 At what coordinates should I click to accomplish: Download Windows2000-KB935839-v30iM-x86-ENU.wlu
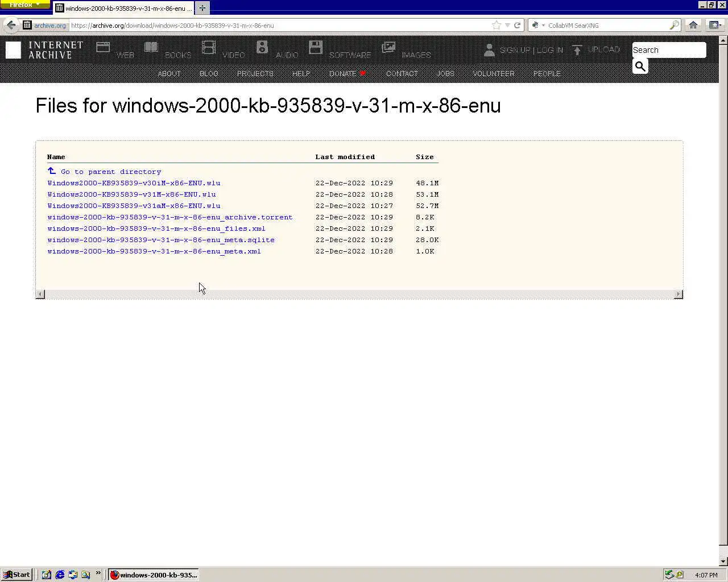point(134,183)
